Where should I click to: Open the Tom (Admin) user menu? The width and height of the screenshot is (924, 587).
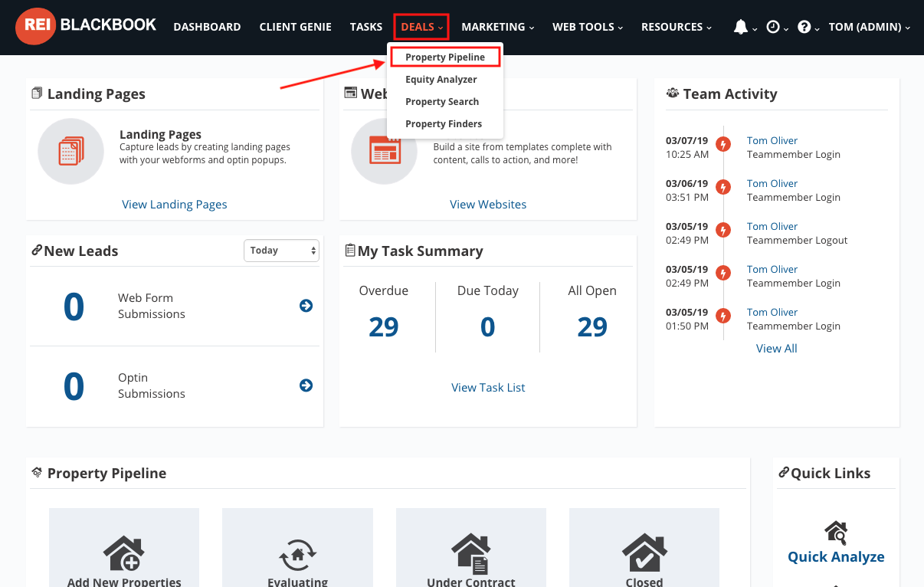tap(870, 27)
